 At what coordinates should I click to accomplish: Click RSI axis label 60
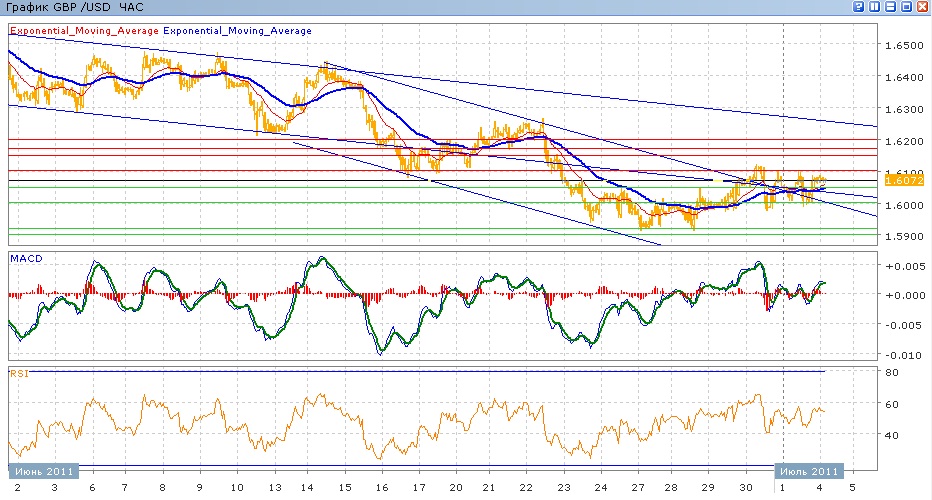pyautogui.click(x=892, y=405)
